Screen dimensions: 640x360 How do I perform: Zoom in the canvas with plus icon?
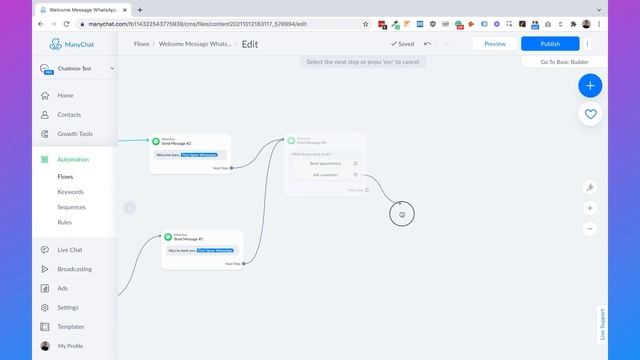pyautogui.click(x=590, y=208)
